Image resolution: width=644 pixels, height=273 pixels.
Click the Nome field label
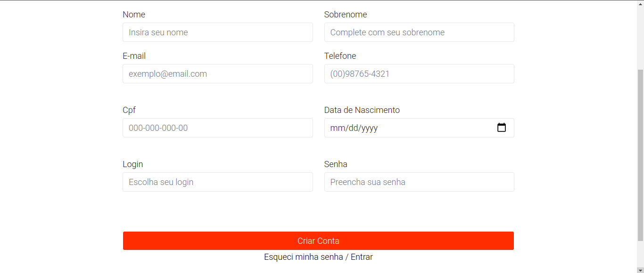click(134, 15)
